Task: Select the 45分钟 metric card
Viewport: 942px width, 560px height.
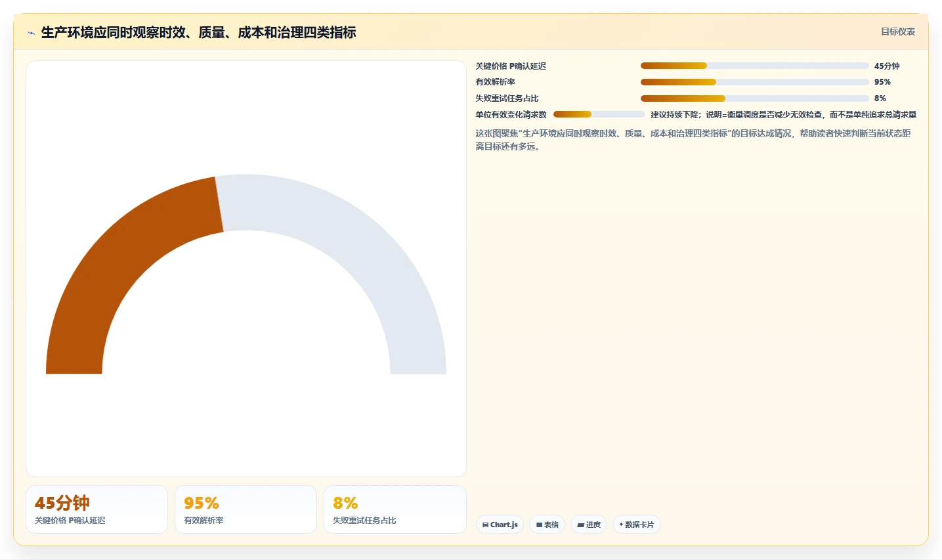Action: click(96, 509)
